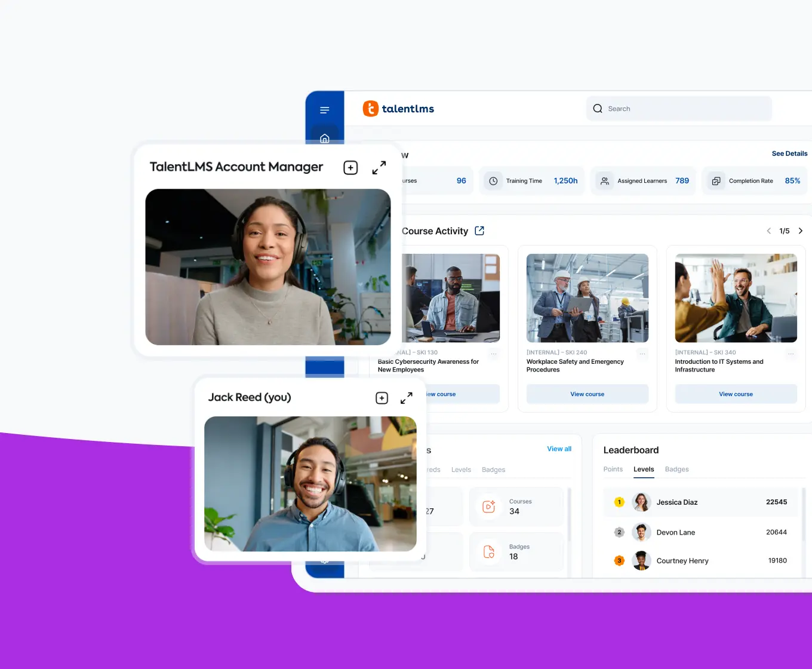812x669 pixels.
Task: Expand the Account Manager video tile
Action: 379,167
